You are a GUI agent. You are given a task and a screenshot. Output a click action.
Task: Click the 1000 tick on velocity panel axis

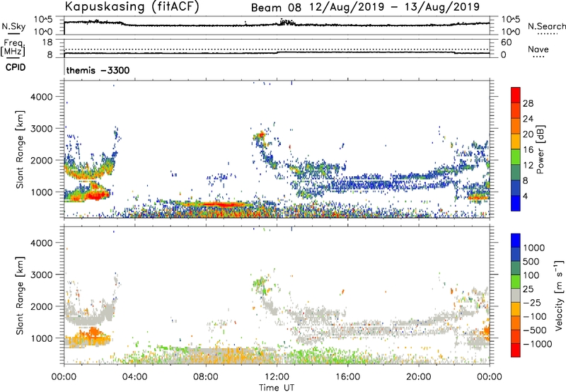tap(42, 338)
